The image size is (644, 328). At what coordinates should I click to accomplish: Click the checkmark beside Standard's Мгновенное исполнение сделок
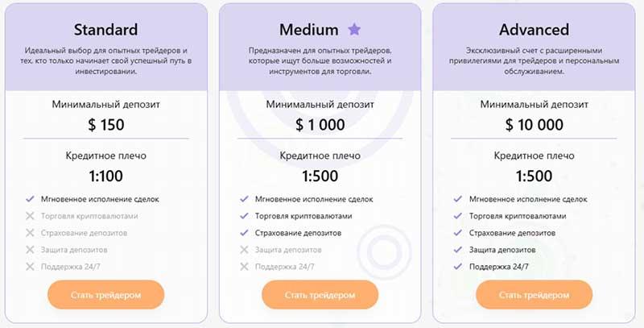(30, 199)
